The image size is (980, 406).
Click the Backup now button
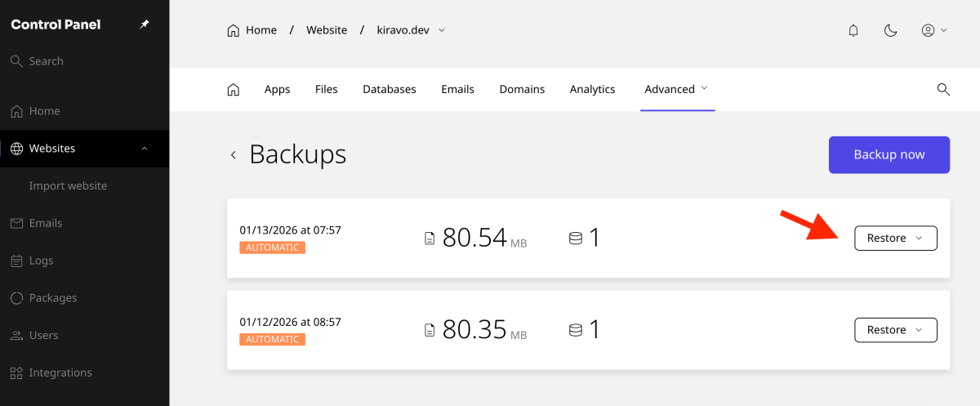pos(889,154)
